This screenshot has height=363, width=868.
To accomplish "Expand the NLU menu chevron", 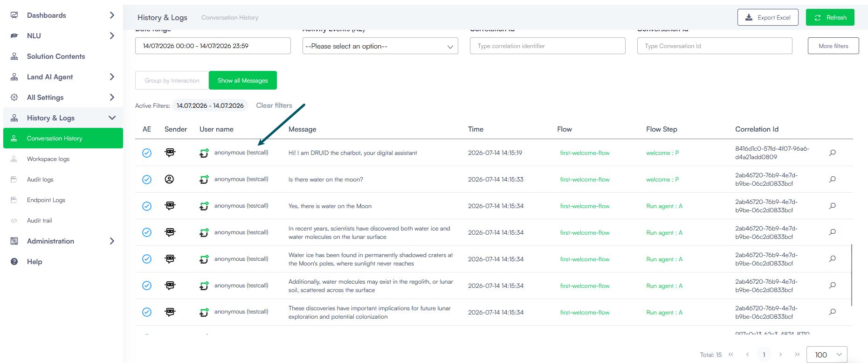I will 112,36.
